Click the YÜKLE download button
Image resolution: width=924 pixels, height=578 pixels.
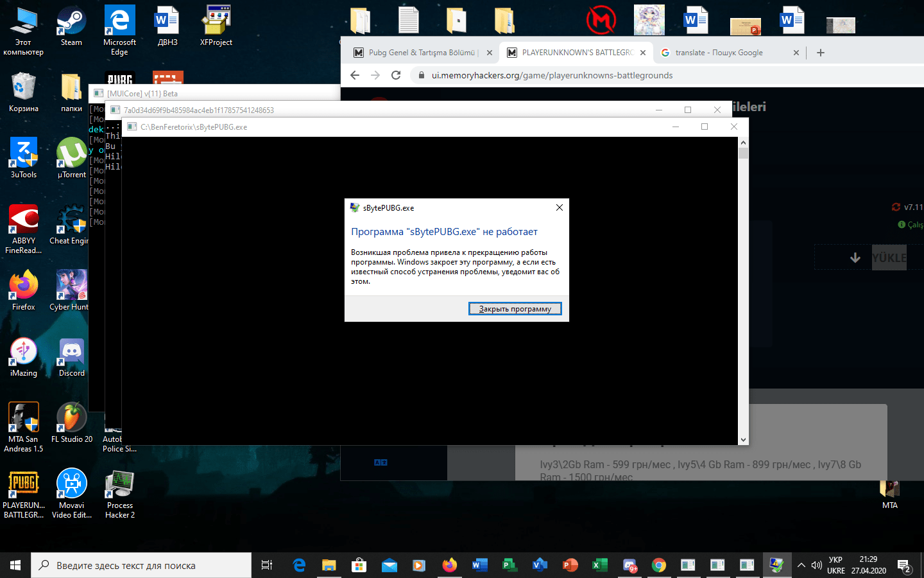click(889, 258)
